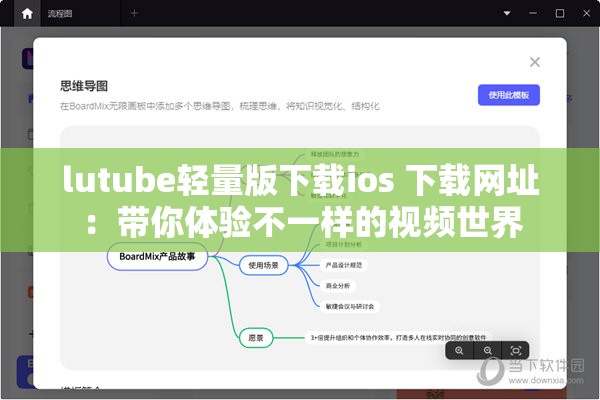The image size is (600, 400).
Task: Click the 使用此模板 button
Action: (x=509, y=95)
